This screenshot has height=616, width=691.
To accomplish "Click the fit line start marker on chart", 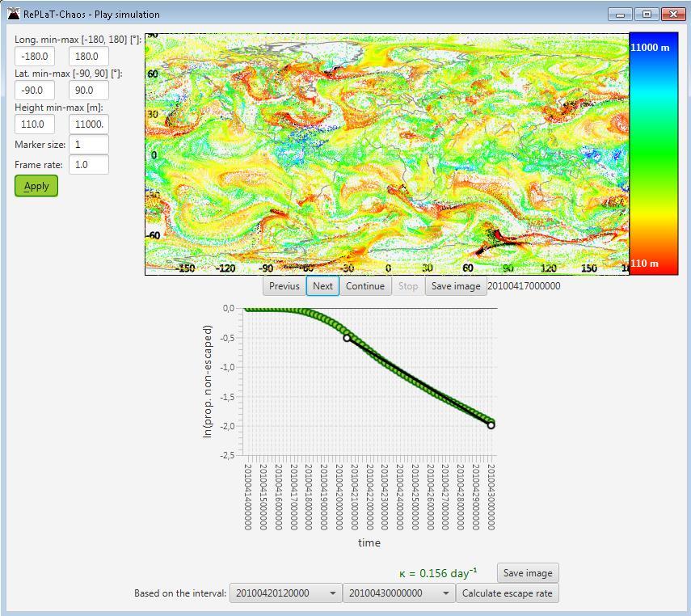I will (x=347, y=338).
